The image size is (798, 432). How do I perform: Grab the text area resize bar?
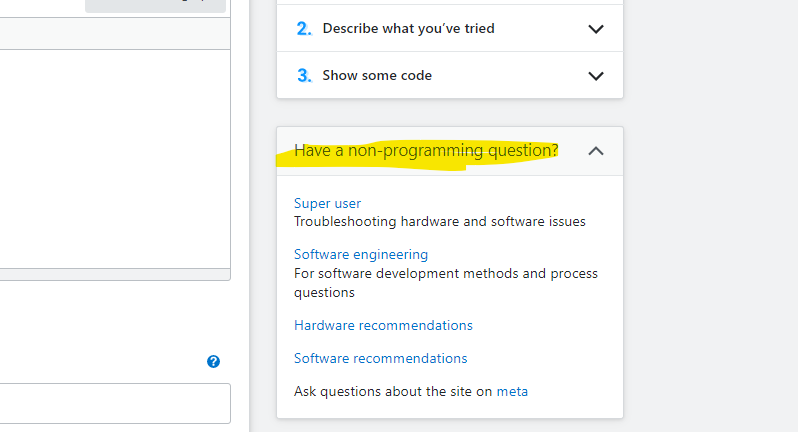tap(115, 273)
